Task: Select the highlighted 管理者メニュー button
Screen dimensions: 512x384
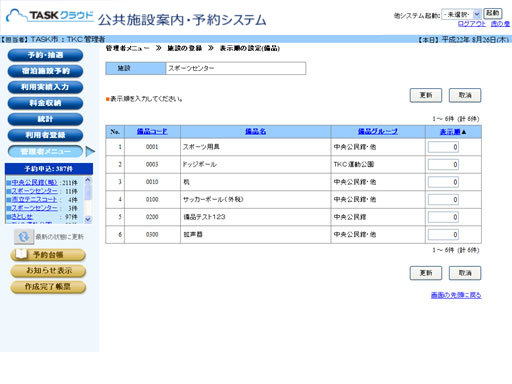Action: 45,151
